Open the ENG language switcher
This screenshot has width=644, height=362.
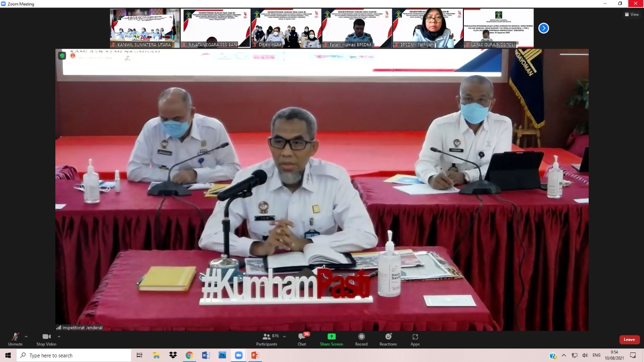point(597,355)
